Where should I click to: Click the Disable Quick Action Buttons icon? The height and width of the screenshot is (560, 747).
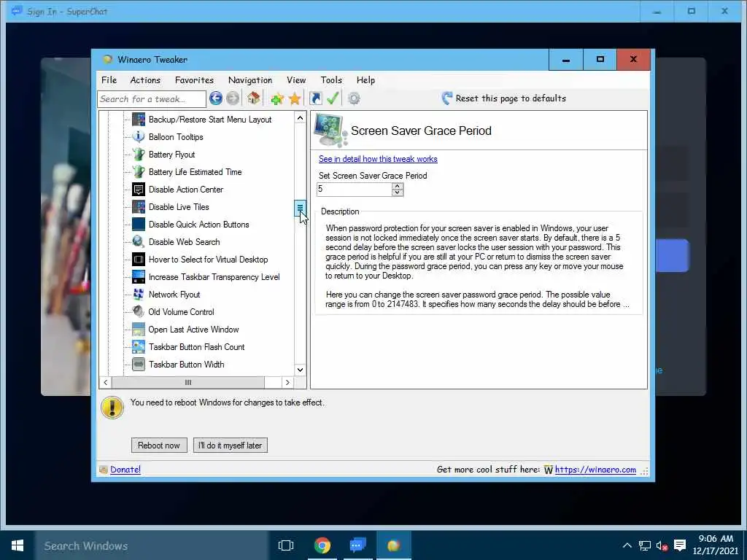pos(138,225)
